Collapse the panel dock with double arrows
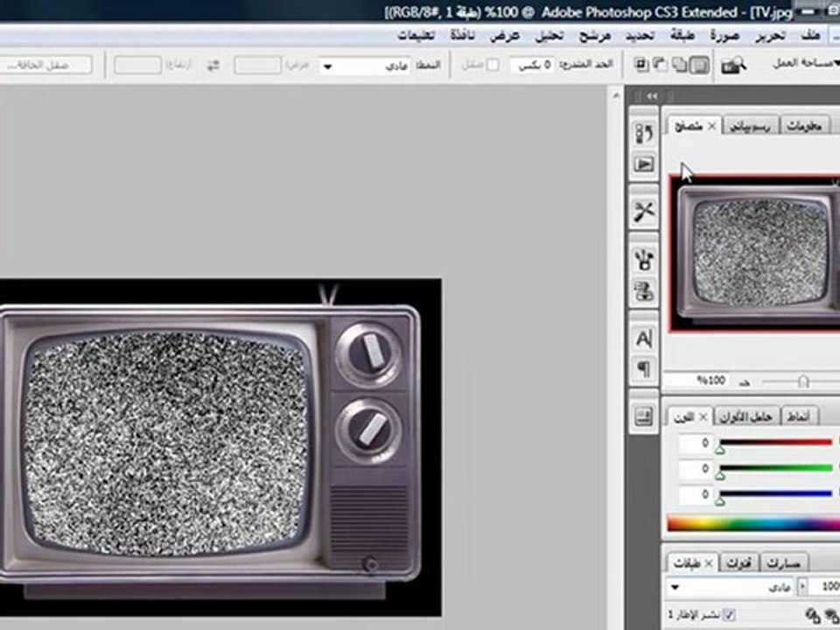 [x=652, y=96]
